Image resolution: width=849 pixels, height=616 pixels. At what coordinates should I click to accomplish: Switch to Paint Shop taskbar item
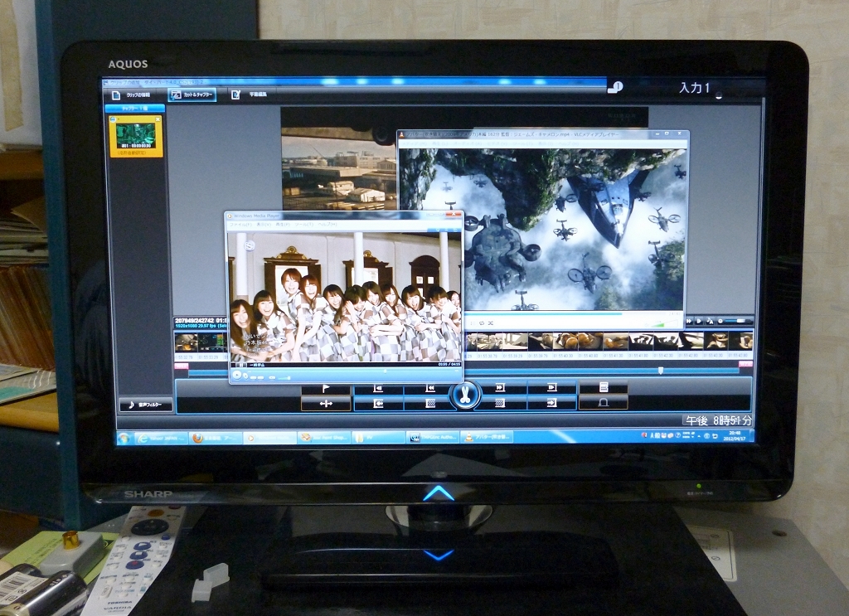tap(324, 438)
